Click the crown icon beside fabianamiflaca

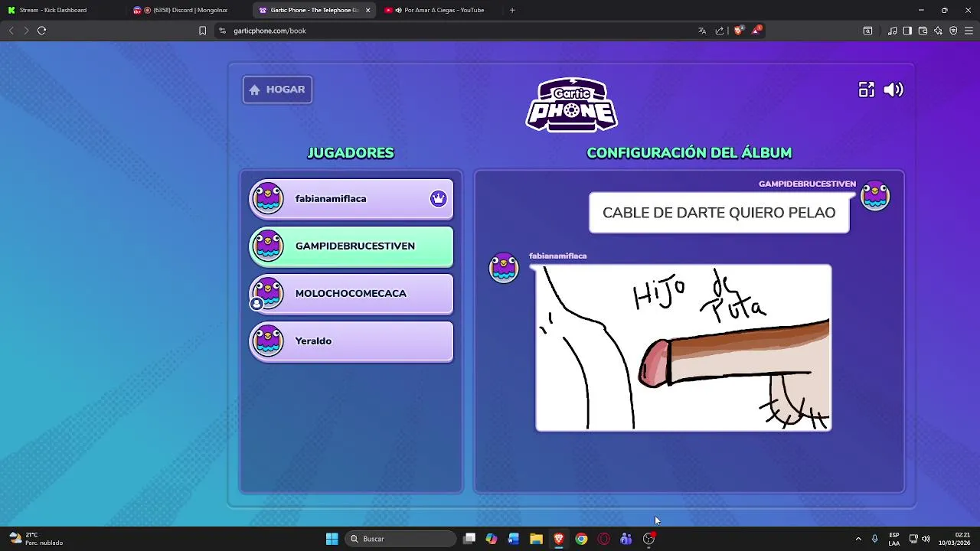point(438,199)
